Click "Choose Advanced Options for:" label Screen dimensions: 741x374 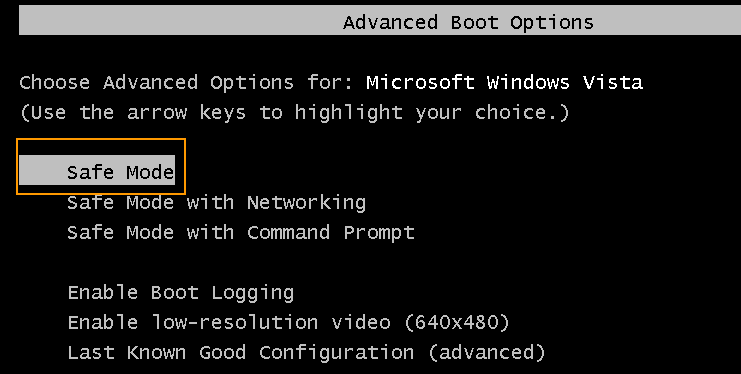pos(185,83)
